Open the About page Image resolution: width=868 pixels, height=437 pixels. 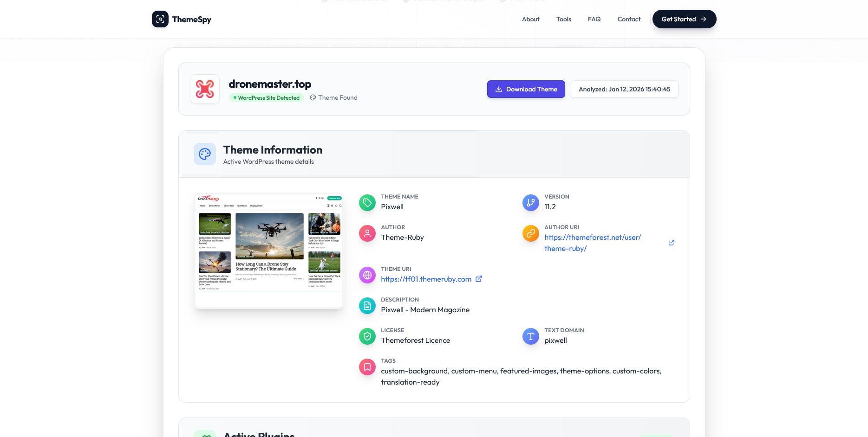click(x=531, y=19)
